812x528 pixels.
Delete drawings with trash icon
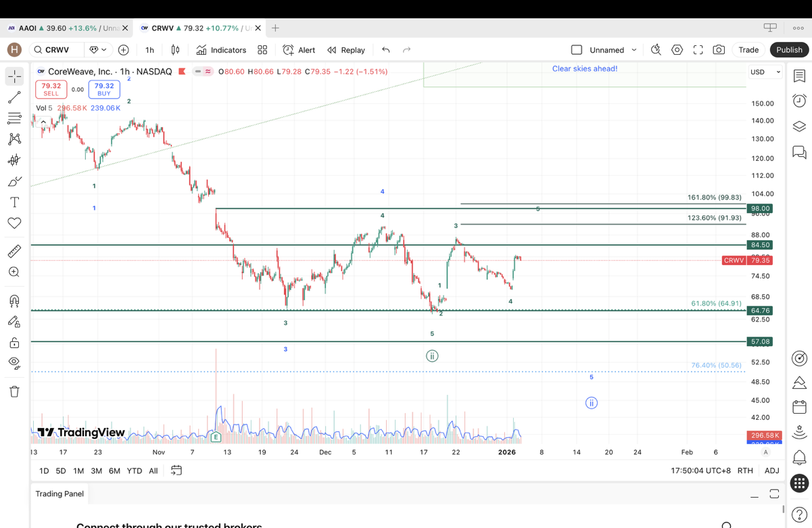(x=14, y=391)
